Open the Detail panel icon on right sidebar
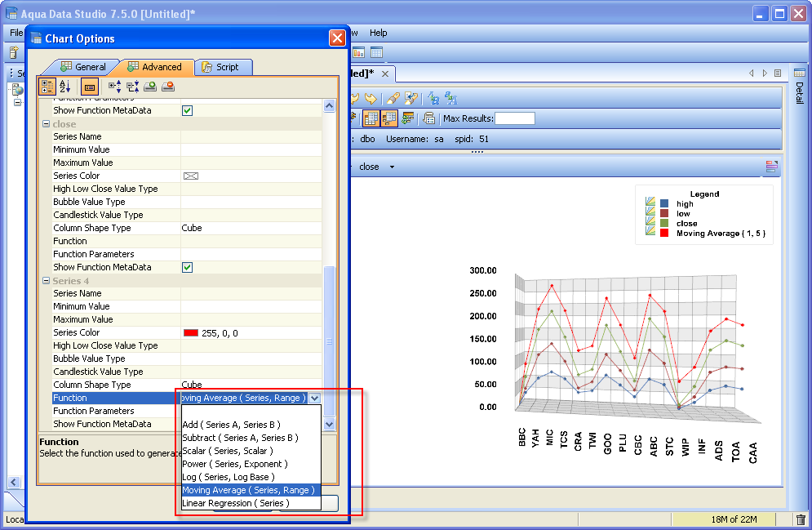Screen dimensions: 812x530 click(800, 73)
